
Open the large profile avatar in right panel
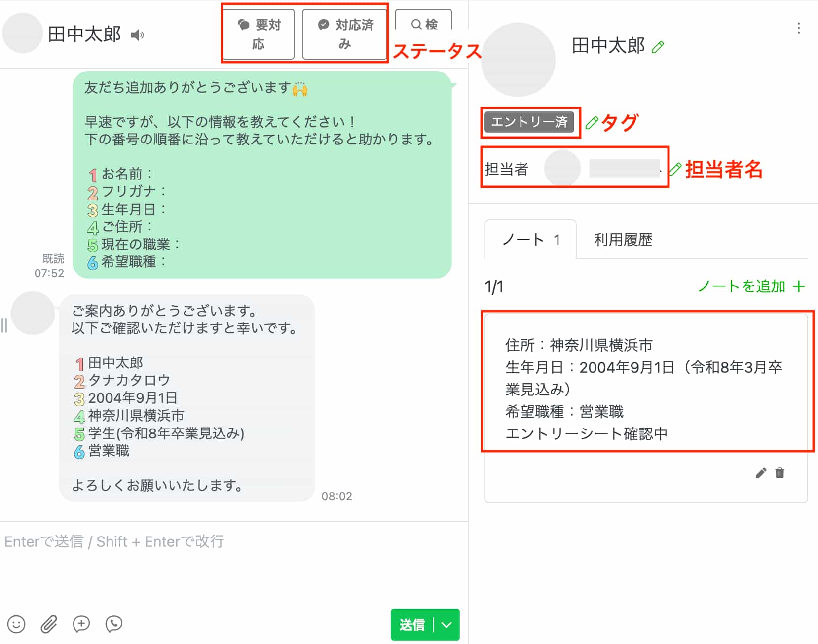click(x=518, y=59)
